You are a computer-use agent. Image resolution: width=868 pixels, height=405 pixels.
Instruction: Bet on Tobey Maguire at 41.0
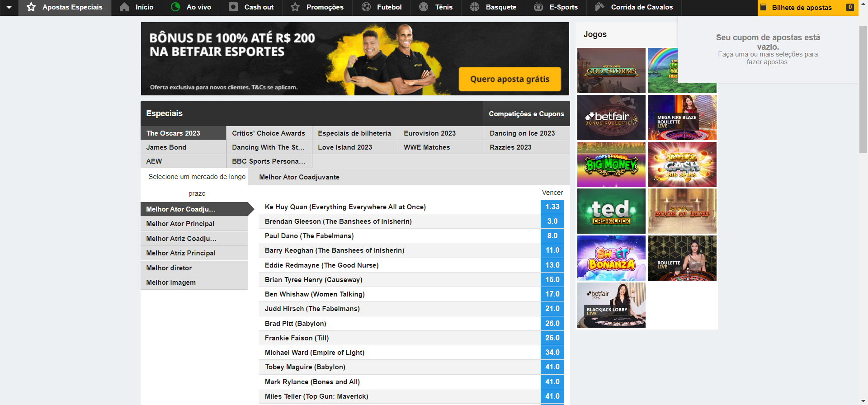click(x=552, y=367)
